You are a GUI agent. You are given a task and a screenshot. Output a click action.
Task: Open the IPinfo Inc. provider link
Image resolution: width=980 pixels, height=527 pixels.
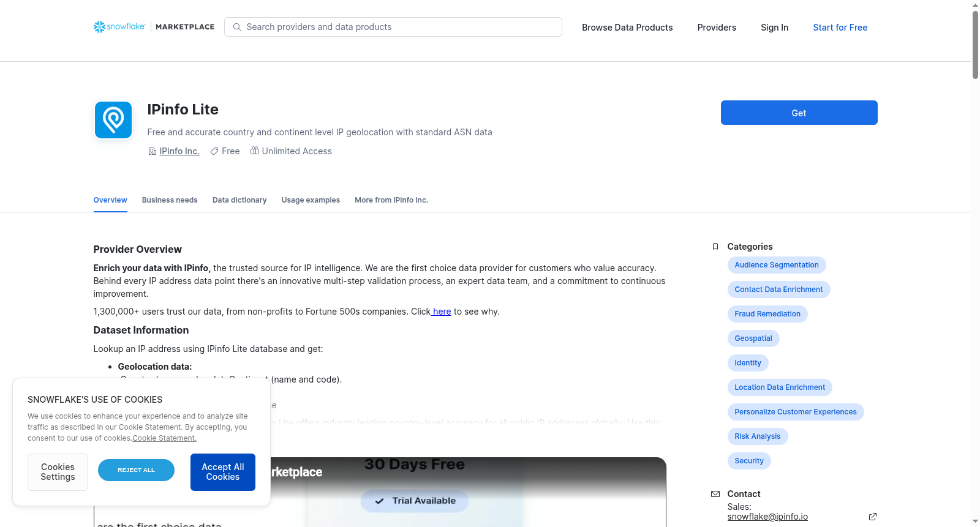[x=179, y=151]
